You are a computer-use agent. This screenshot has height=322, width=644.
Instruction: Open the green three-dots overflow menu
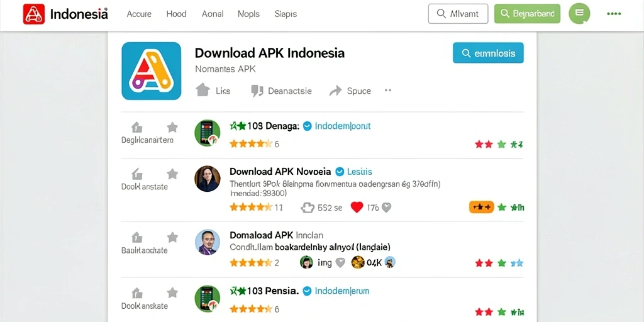(x=614, y=14)
